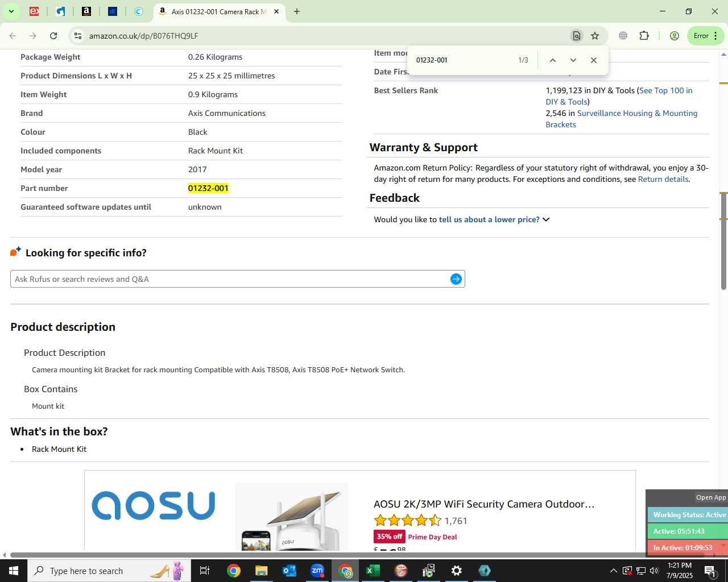Click the find-in-page text field

464,60
